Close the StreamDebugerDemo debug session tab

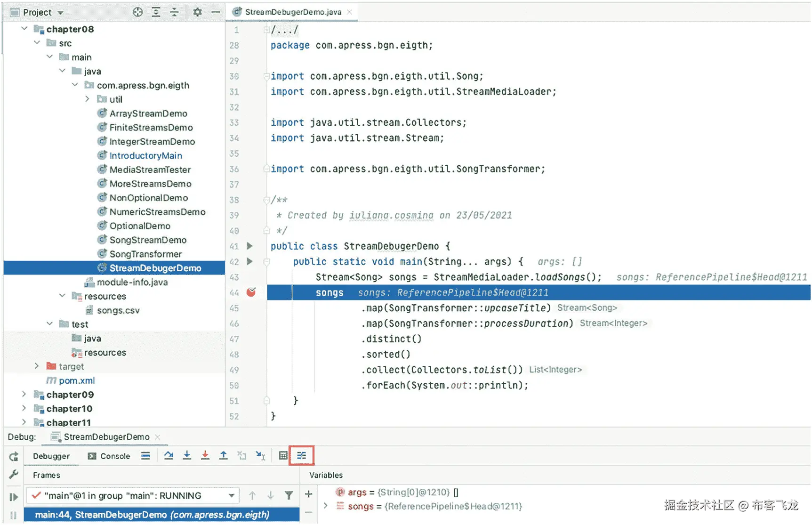pyautogui.click(x=158, y=437)
